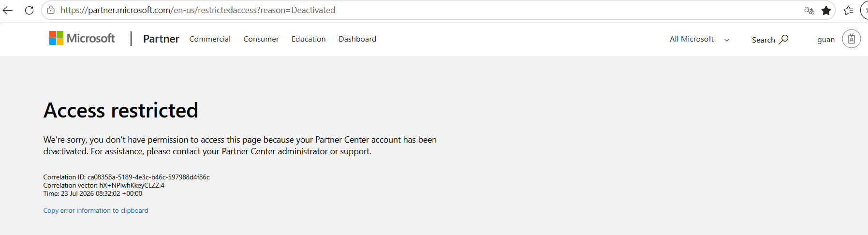Open the Consumer menu item
The image size is (868, 235).
click(261, 39)
